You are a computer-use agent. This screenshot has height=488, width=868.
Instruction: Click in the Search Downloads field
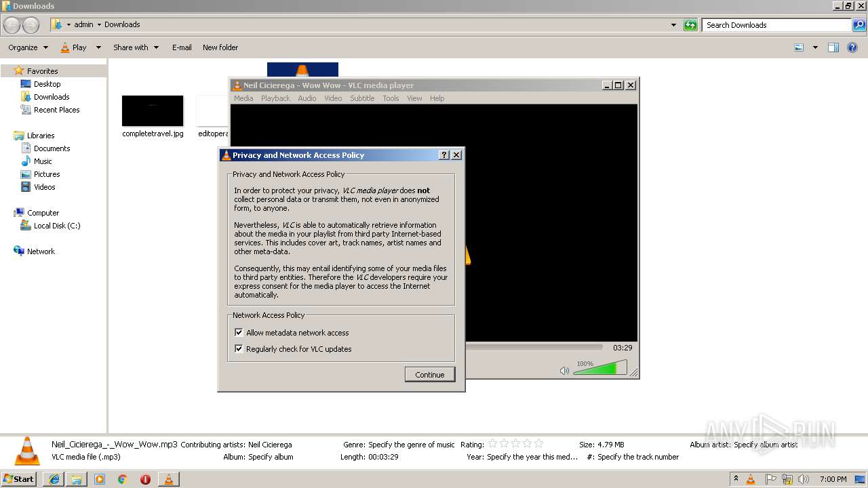coord(777,25)
